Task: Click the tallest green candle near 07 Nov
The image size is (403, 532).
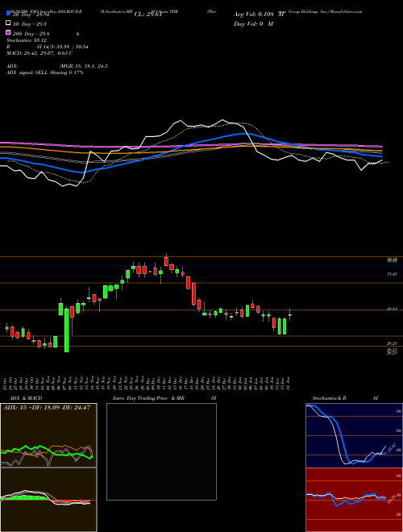Action: [66, 330]
